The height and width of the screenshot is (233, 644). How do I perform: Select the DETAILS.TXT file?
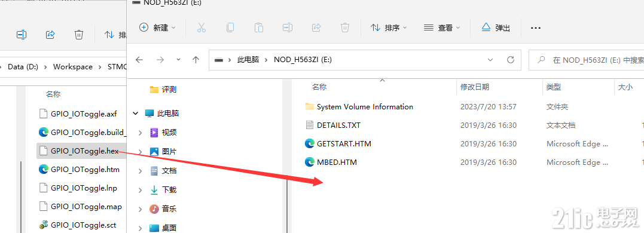point(338,125)
